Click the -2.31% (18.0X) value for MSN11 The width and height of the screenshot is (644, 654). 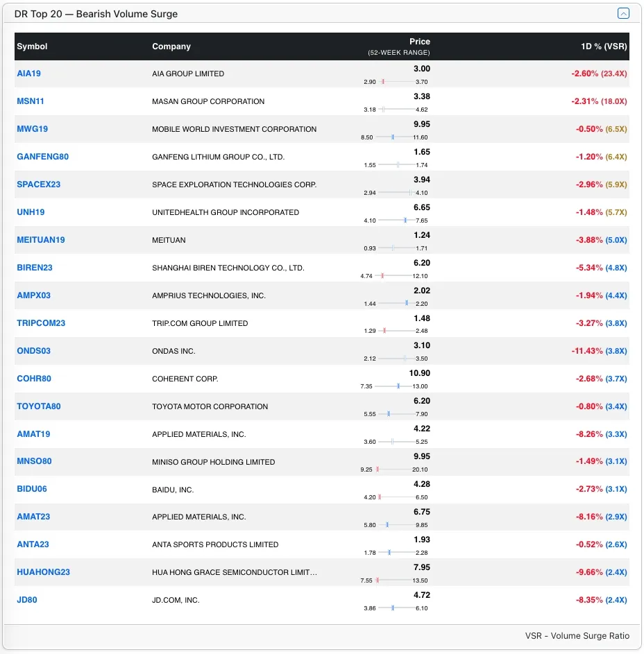point(599,101)
